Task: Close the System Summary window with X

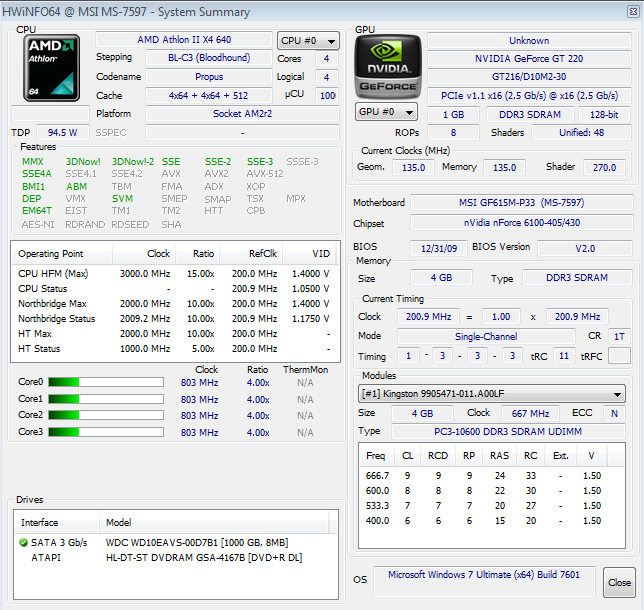Action: click(x=633, y=12)
